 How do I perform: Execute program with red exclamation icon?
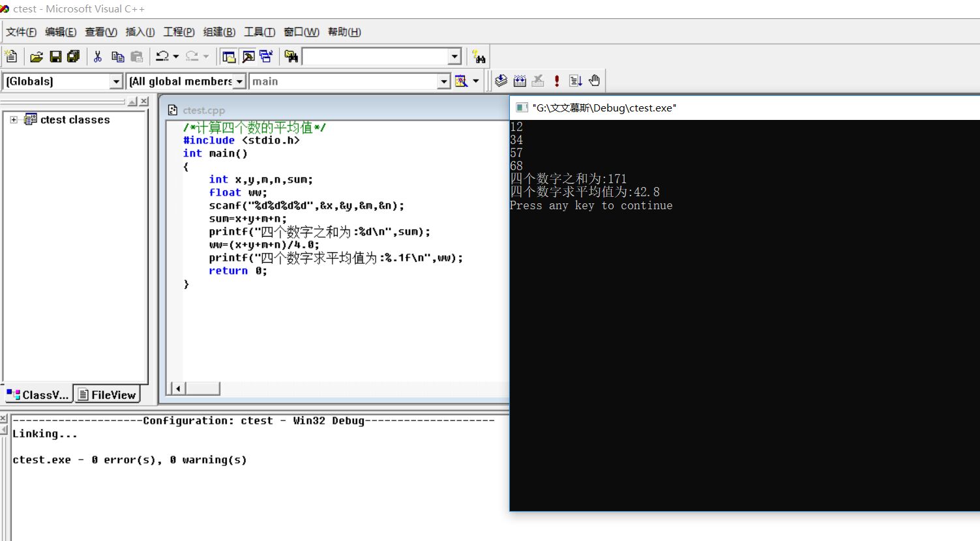tap(557, 81)
